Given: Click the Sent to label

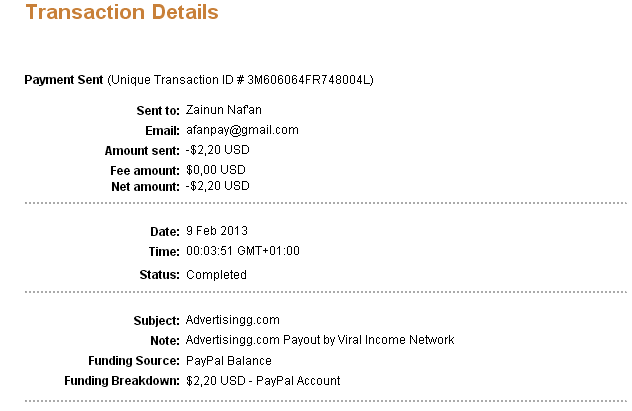Looking at the screenshot, I should coord(158,110).
